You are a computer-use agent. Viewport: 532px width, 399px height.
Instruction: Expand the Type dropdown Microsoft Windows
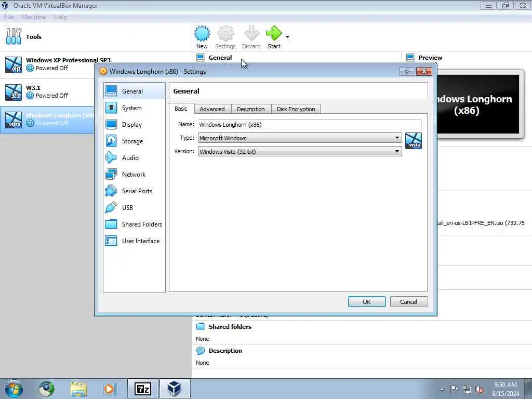300,138
